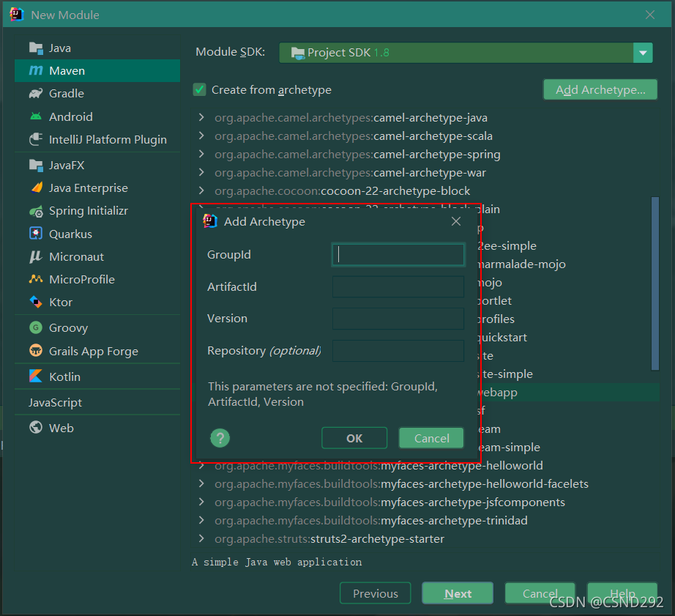Open the Module SDK dropdown arrow
Viewport: 675px width, 616px height.
[643, 53]
